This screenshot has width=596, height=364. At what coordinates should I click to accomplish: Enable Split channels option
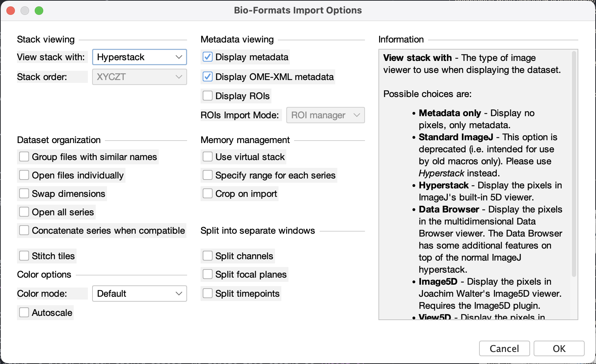tap(208, 256)
